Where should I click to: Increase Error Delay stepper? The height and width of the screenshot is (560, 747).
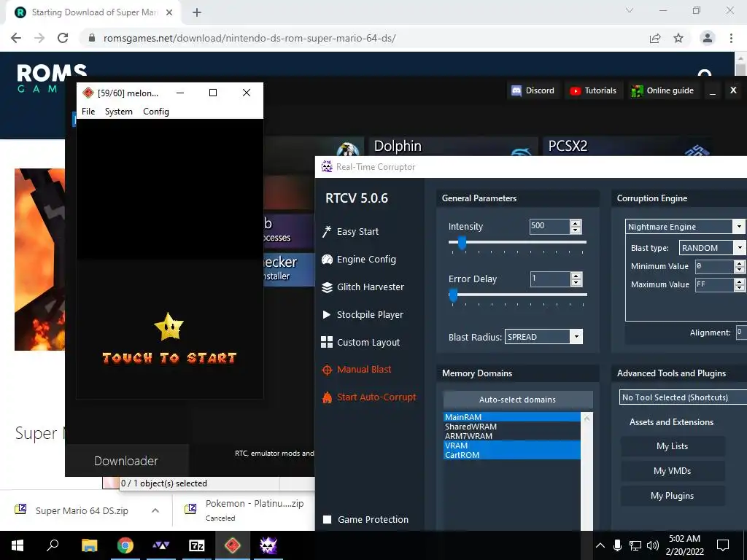pos(576,276)
